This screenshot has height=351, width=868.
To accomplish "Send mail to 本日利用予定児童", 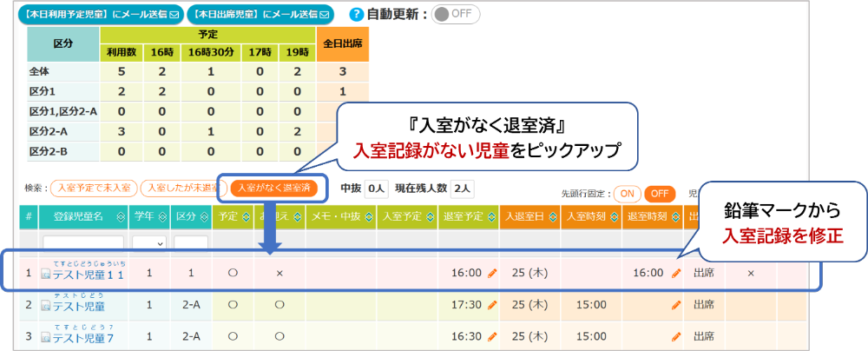I will pos(92,15).
